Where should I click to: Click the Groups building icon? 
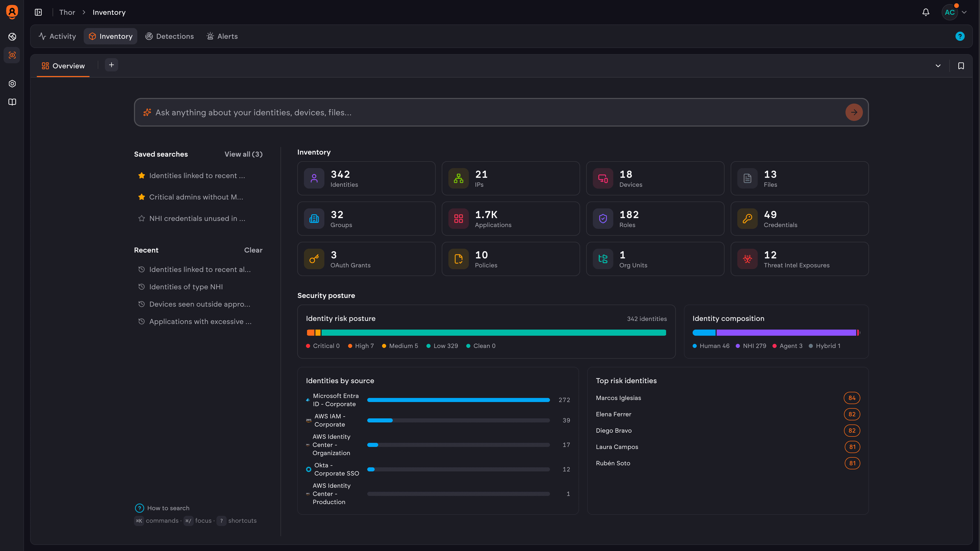pos(314,219)
